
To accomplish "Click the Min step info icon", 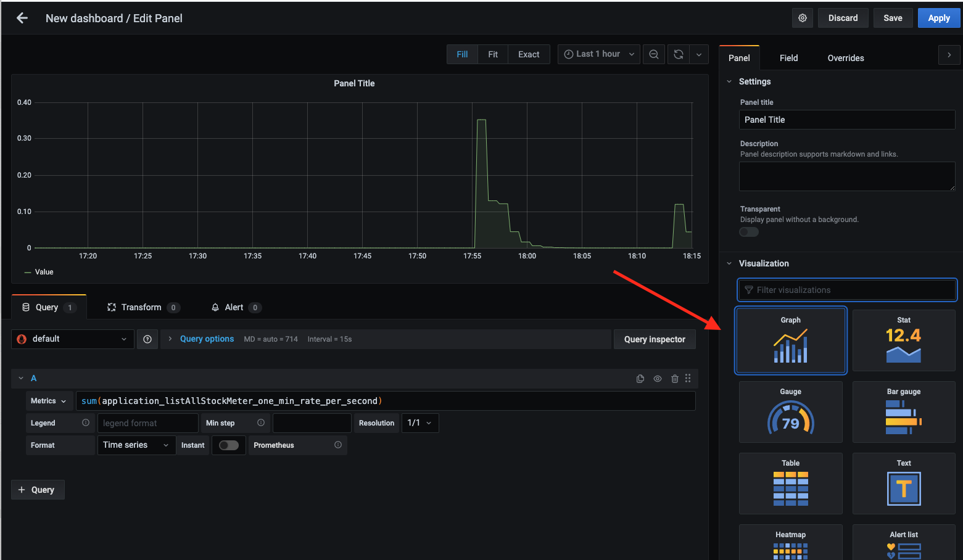I will pyautogui.click(x=261, y=422).
